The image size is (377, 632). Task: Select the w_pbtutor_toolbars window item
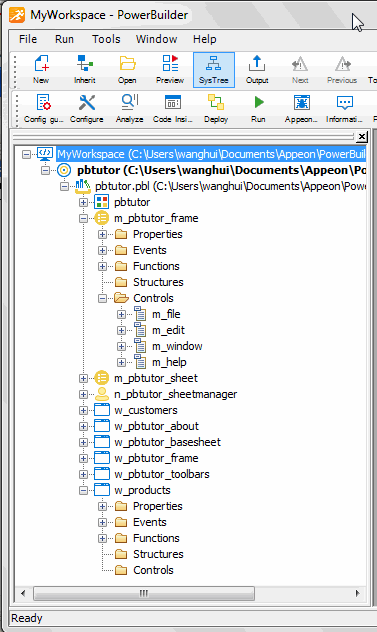point(162,474)
